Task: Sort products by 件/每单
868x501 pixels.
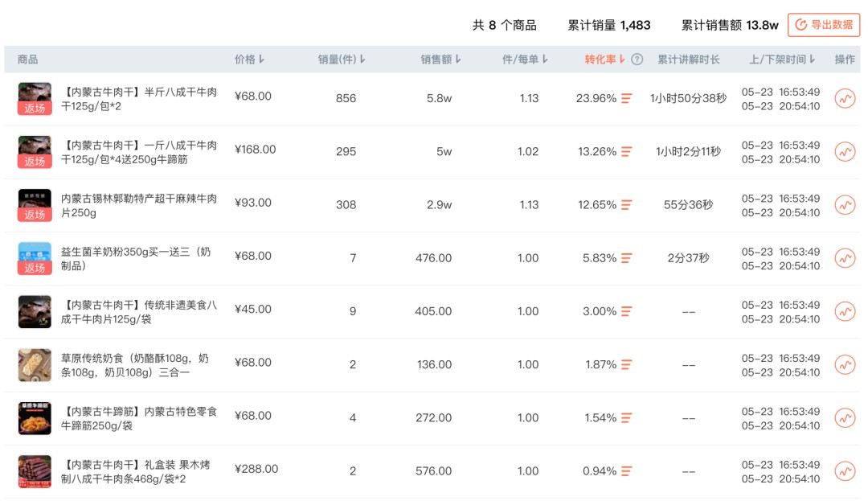Action: [525, 60]
